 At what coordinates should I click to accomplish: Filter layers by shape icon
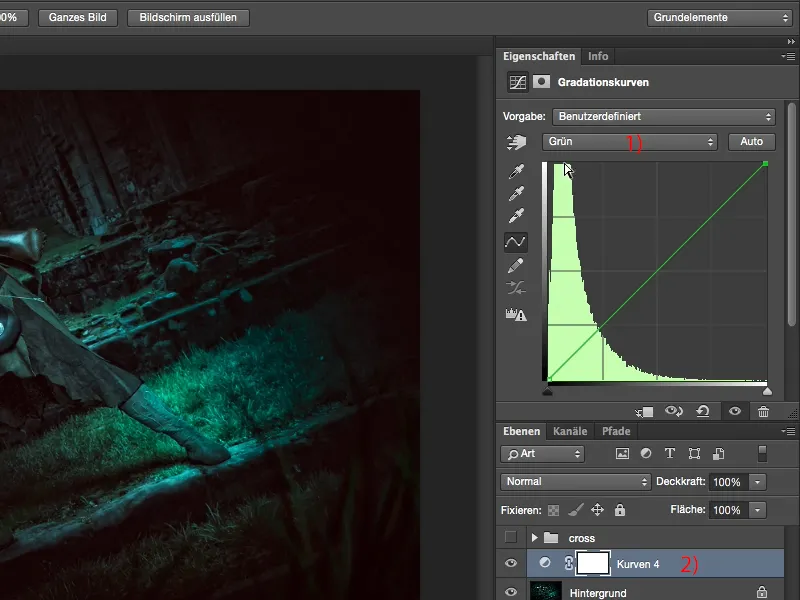coord(694,454)
